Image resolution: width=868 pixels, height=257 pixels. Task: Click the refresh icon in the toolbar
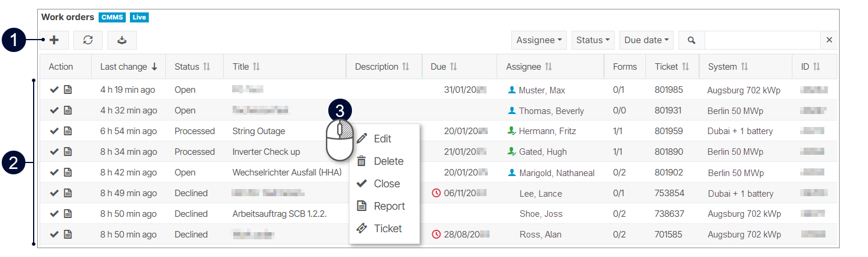[88, 40]
